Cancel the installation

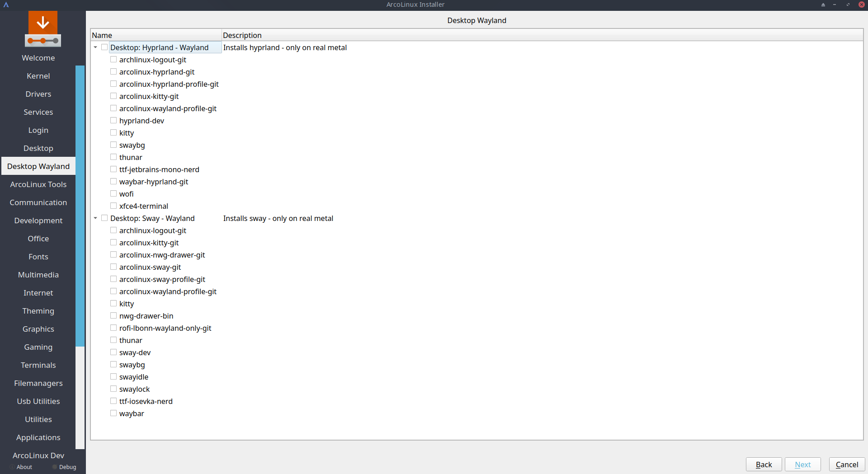pyautogui.click(x=847, y=465)
